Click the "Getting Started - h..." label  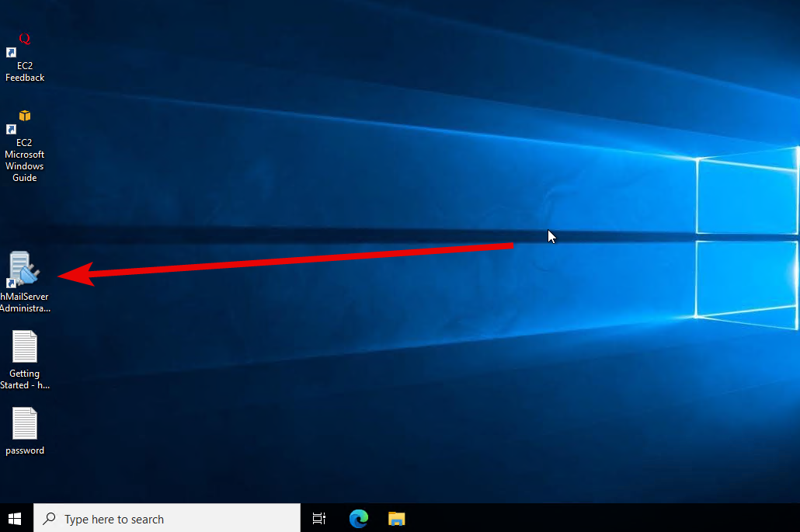coord(25,380)
